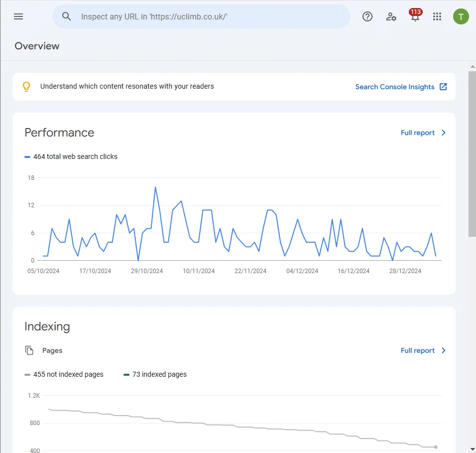Open the Google apps grid
Screen dimensions: 476x453
click(x=437, y=16)
